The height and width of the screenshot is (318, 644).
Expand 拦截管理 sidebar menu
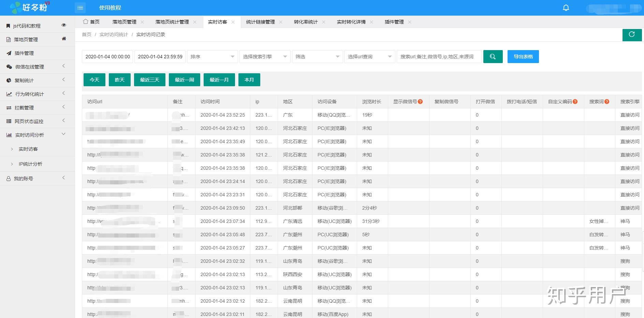pos(63,107)
